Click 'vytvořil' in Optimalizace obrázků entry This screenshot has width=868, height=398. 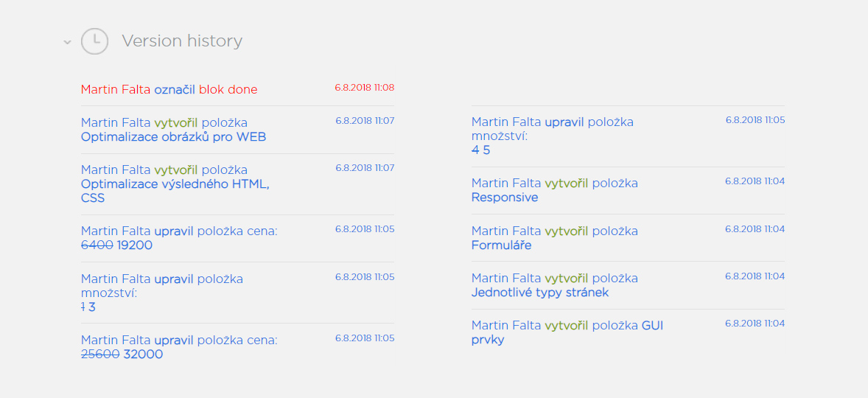click(x=175, y=122)
